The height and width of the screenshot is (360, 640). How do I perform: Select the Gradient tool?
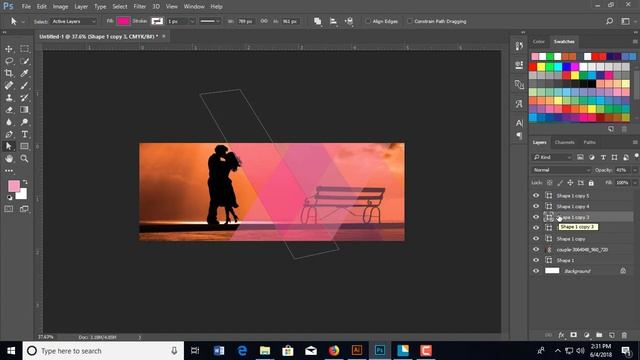pyautogui.click(x=24, y=110)
